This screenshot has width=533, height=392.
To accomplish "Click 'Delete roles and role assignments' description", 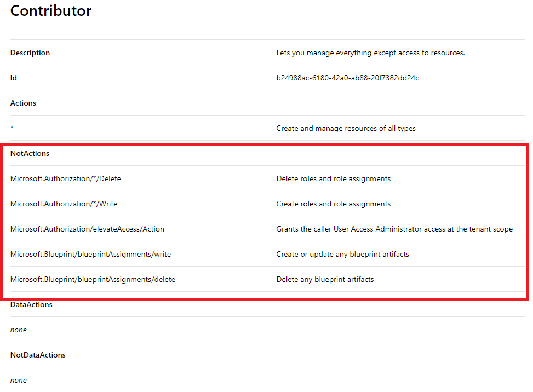I will 334,178.
